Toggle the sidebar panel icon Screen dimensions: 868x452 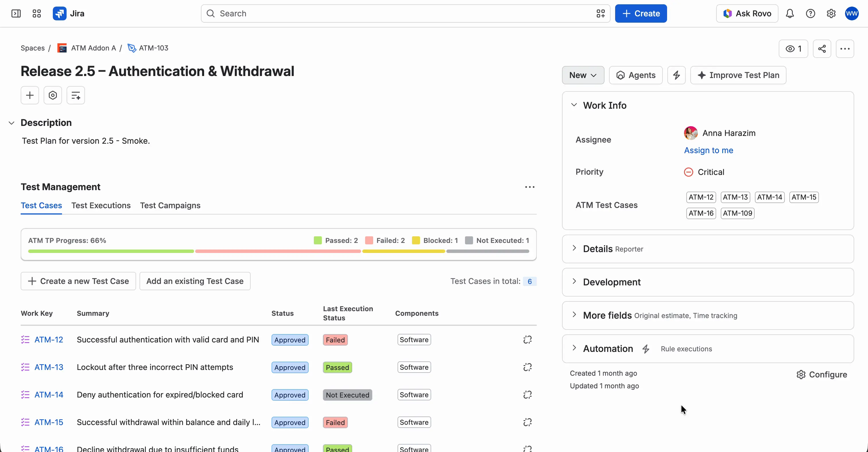click(16, 13)
